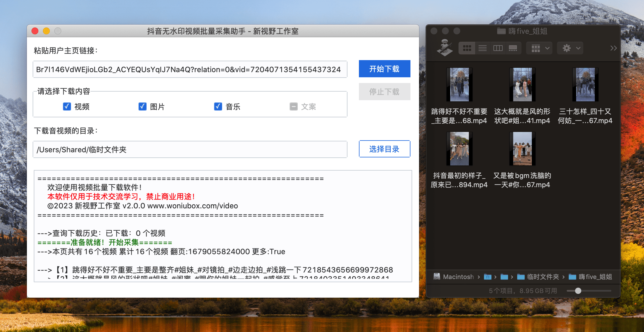
Task: Click file name 又是被bgm洗脑的一天#你…67.mp4
Action: pos(522,180)
